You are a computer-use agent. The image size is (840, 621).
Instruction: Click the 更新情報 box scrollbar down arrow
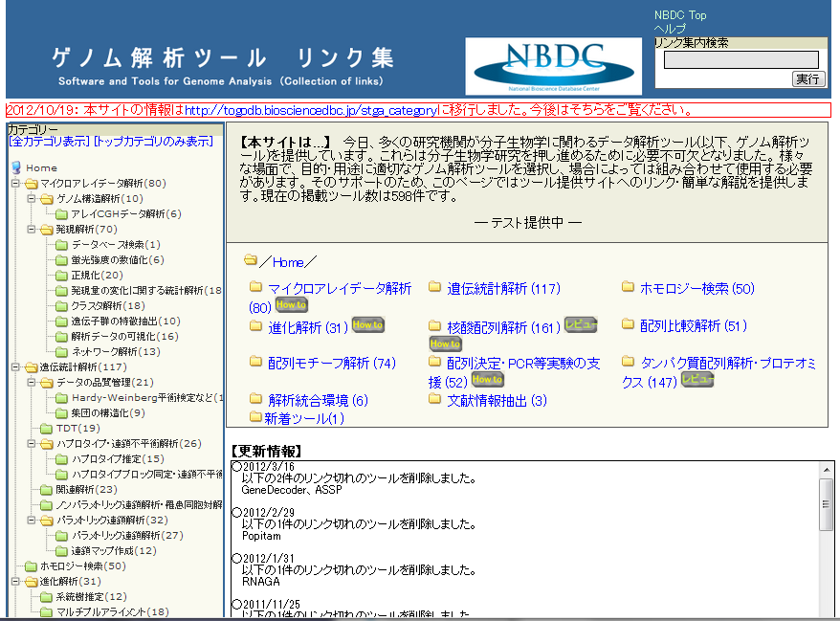click(x=826, y=613)
